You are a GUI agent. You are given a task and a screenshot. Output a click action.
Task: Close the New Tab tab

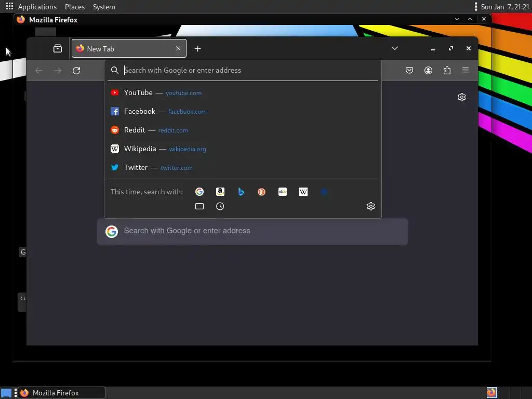178,48
